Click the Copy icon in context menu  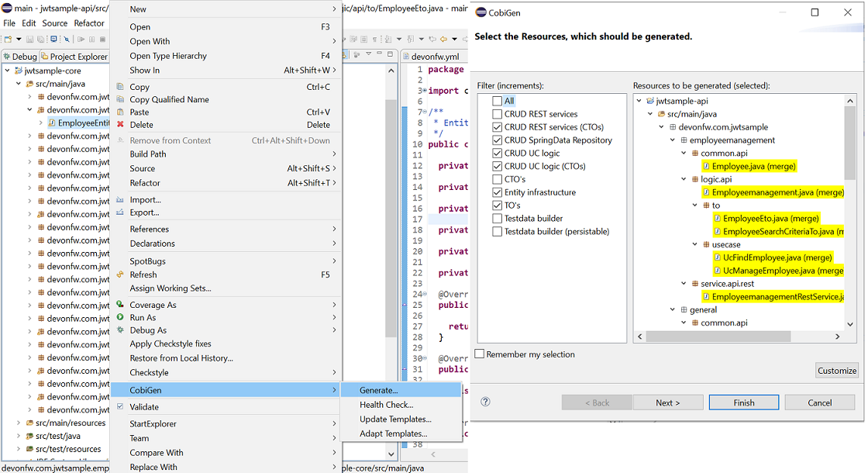coord(120,87)
